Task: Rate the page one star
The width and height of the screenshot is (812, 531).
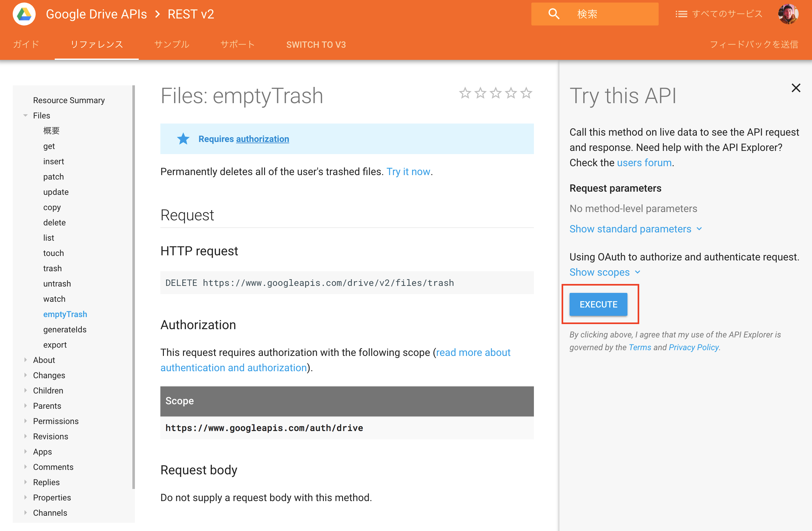Action: (x=465, y=93)
